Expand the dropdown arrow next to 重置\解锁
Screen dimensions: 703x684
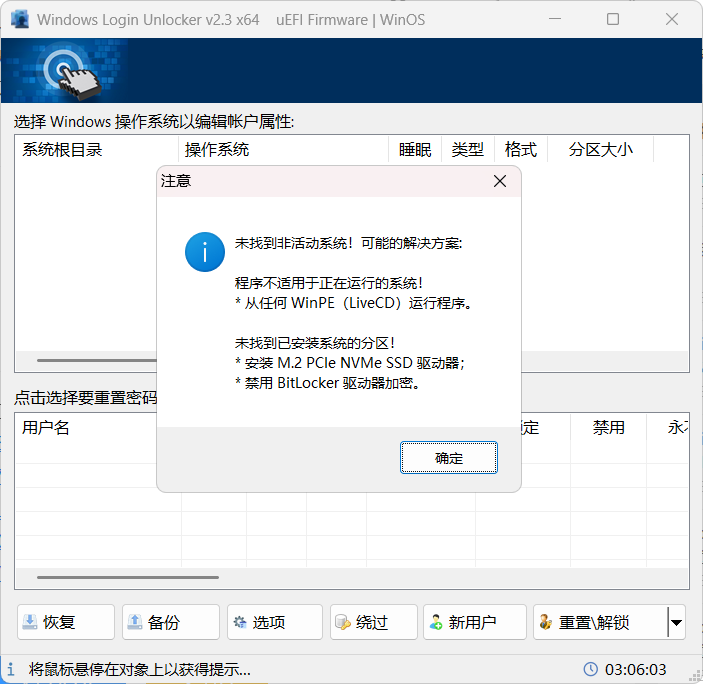point(676,622)
